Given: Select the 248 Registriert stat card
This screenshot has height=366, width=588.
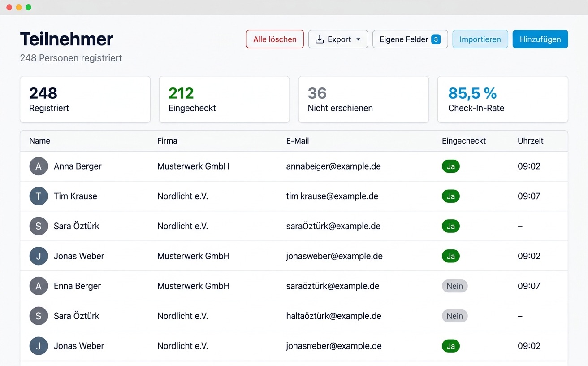Looking at the screenshot, I should click(85, 99).
